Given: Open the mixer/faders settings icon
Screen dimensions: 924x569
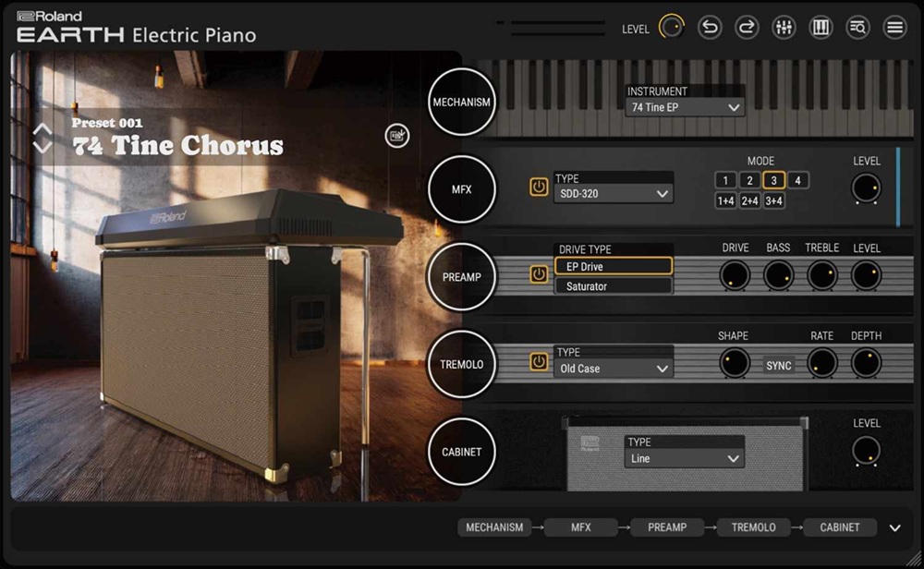Looking at the screenshot, I should click(784, 27).
